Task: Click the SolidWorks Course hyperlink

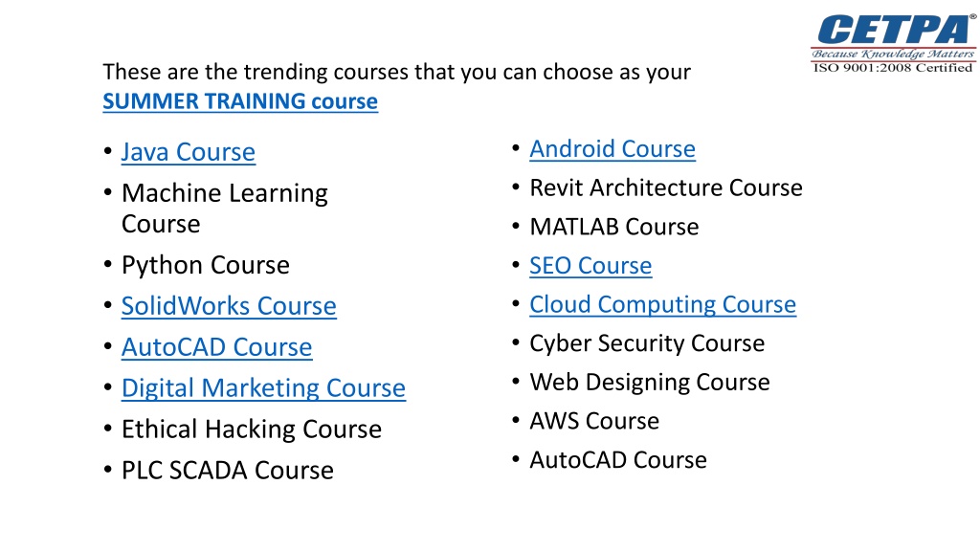Action: coord(229,306)
